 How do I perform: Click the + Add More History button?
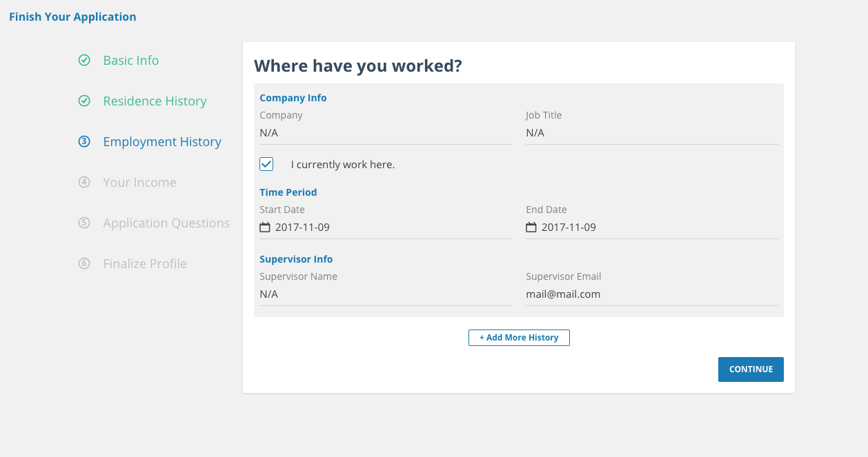tap(519, 338)
